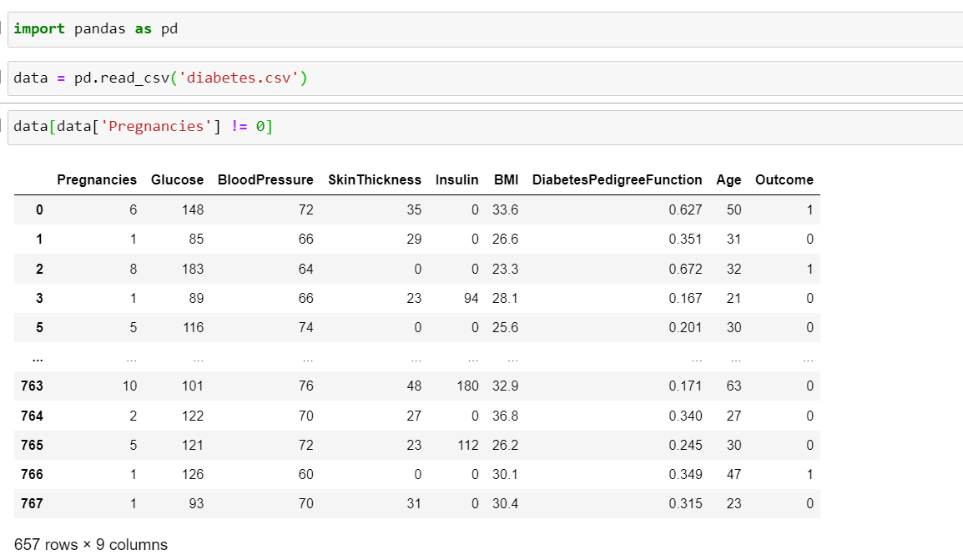Click the Outcome column header
Image resolution: width=963 pixels, height=560 pixels.
(x=784, y=180)
